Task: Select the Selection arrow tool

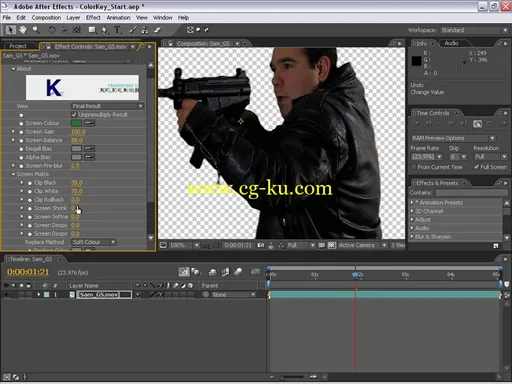Action: (10, 30)
